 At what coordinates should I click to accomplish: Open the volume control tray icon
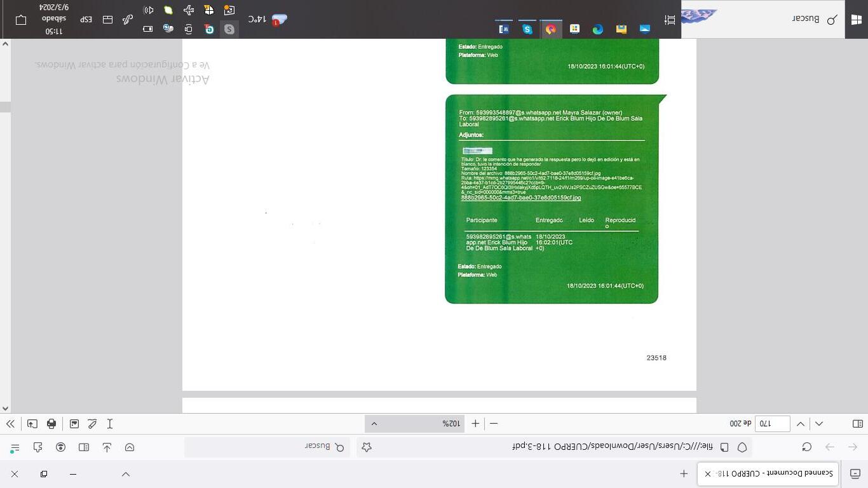click(x=149, y=10)
